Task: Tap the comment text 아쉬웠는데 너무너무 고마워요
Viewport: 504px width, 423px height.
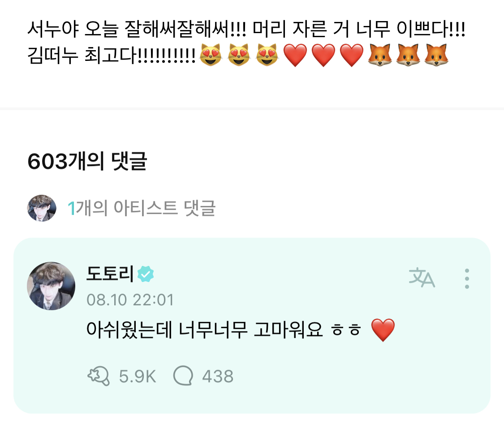Action: tap(204, 331)
